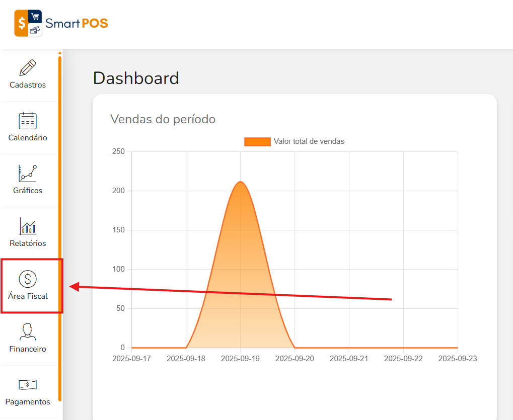Viewport: 513px width, 420px height.
Task: Click the 100 y-axis value
Action: point(118,269)
